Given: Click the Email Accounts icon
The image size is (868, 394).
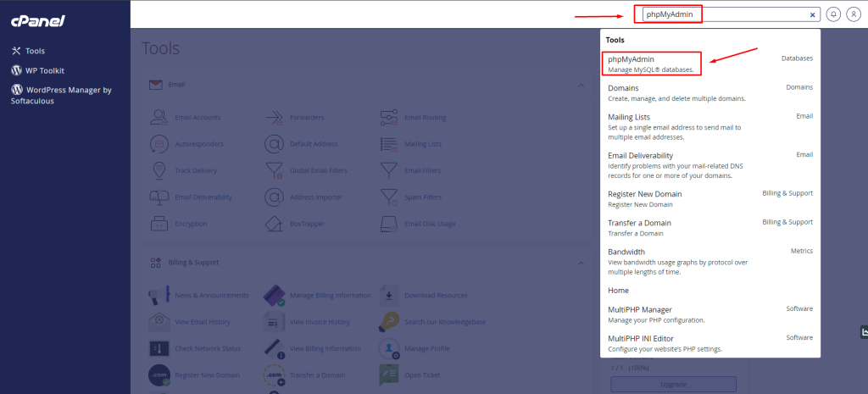Looking at the screenshot, I should point(159,117).
